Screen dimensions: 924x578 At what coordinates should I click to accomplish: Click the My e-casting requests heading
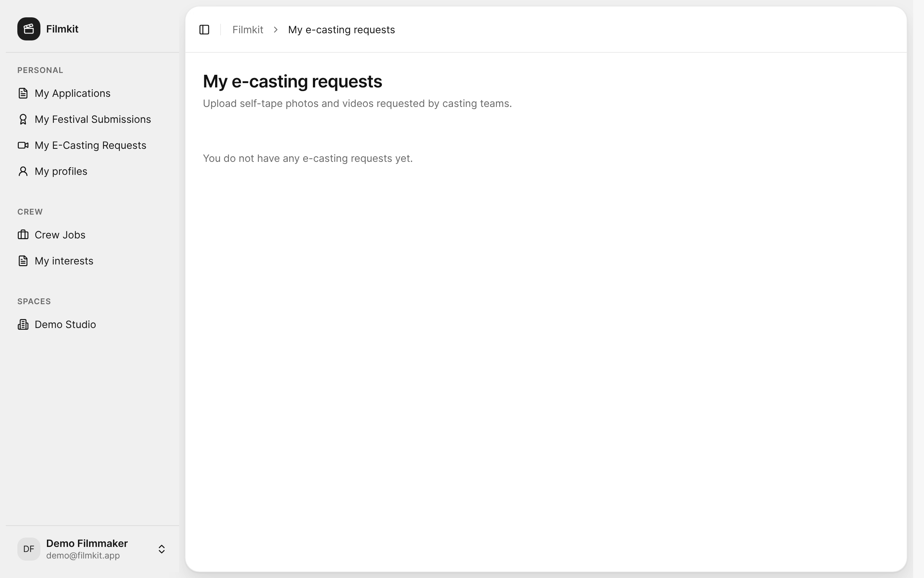292,81
